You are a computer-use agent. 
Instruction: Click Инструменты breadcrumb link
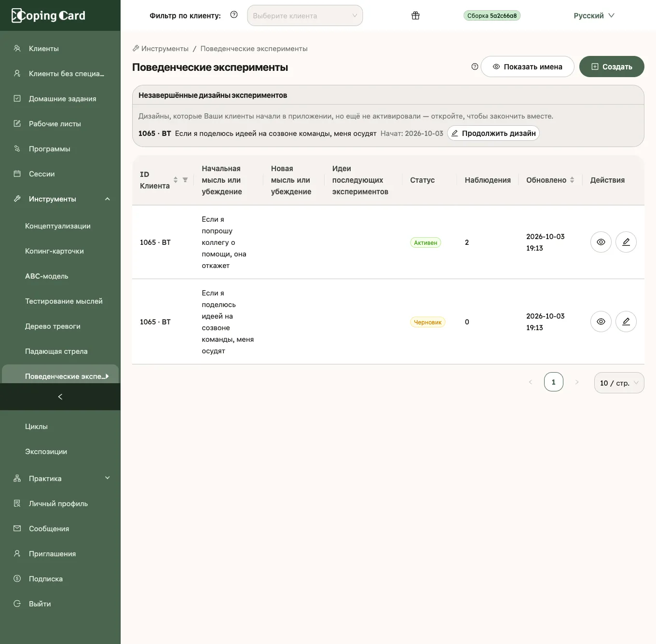[161, 48]
